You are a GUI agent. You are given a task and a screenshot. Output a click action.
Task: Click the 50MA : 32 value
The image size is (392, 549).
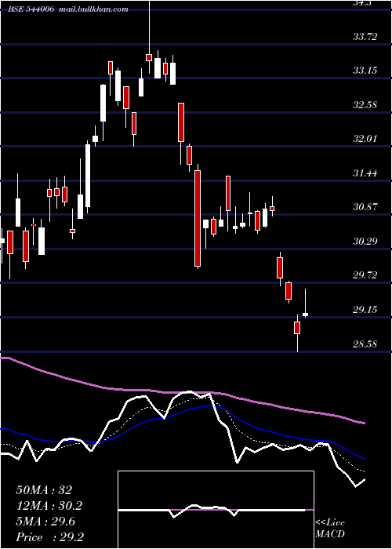(x=44, y=490)
